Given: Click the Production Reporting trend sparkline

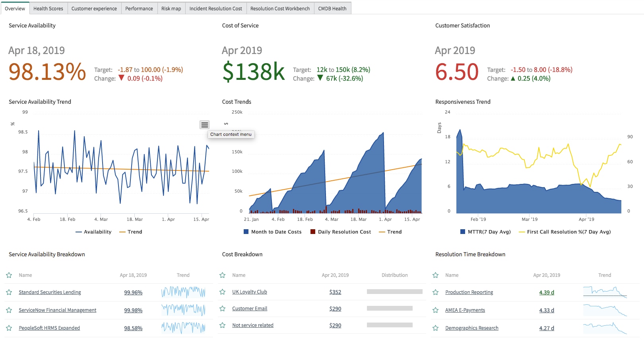Looking at the screenshot, I should 605,292.
